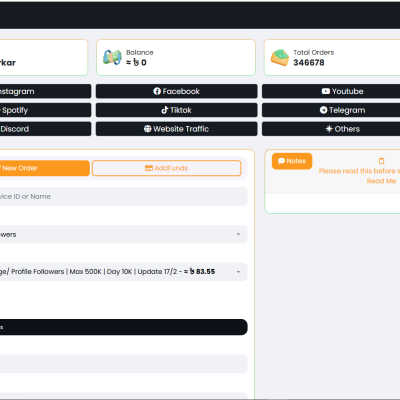Open the Instagram category button
The width and height of the screenshot is (400, 400).
(x=45, y=91)
